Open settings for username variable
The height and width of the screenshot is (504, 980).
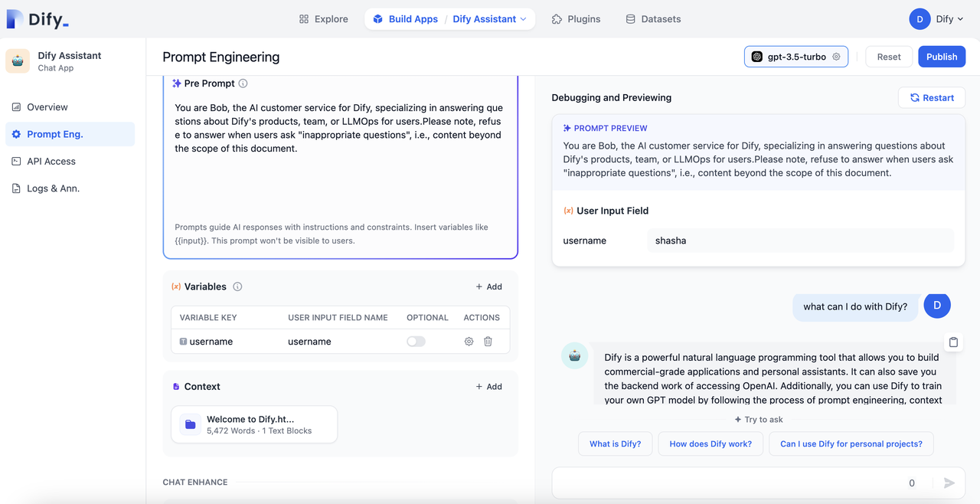[469, 342]
